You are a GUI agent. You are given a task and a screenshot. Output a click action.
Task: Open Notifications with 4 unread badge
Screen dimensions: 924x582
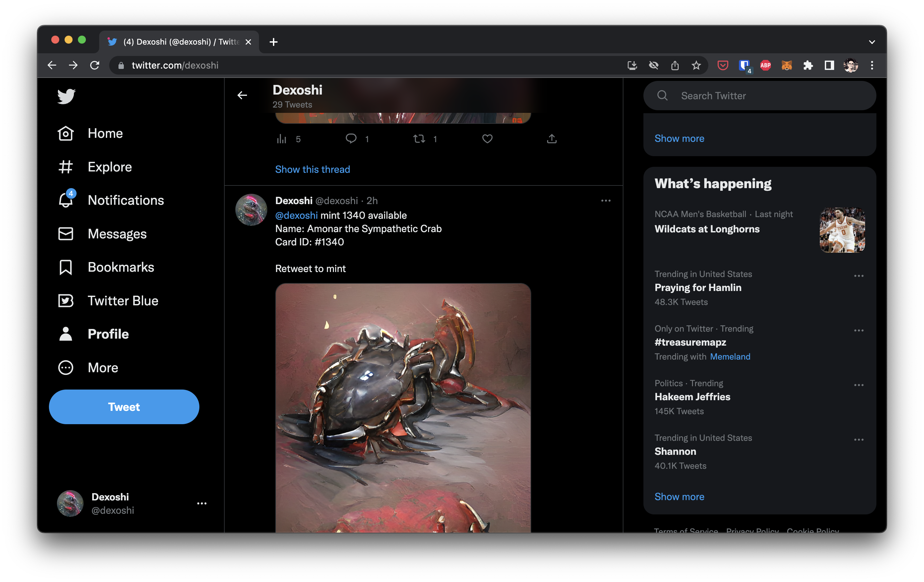click(111, 200)
